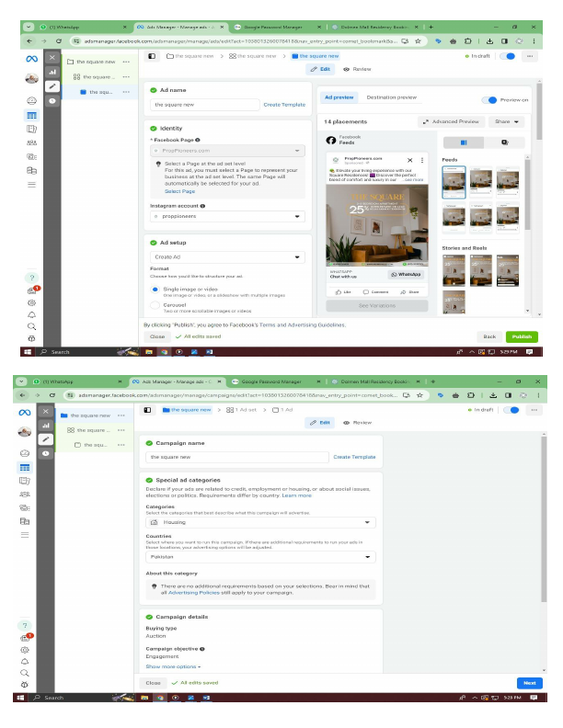Open the more menu for the selected ad tree row

click(126, 92)
